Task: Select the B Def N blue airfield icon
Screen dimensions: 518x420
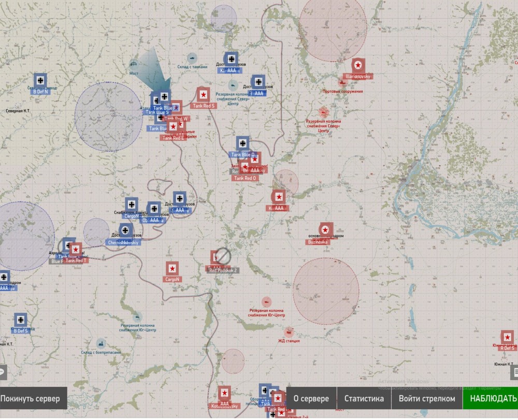Action: (40, 80)
